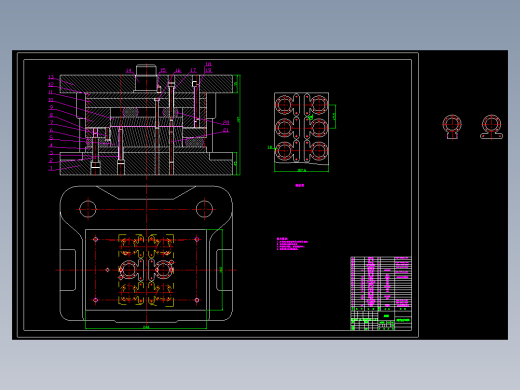Screen dimensions: 520x390
Task: Select the strip layout drawing with six circles
Action: click(x=301, y=128)
